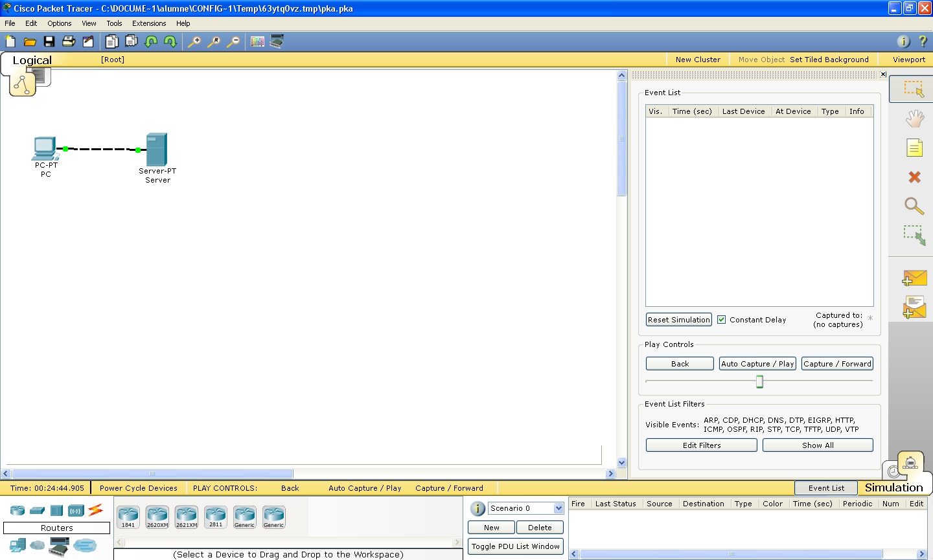Add a Simple PDU envelope

[x=914, y=278]
